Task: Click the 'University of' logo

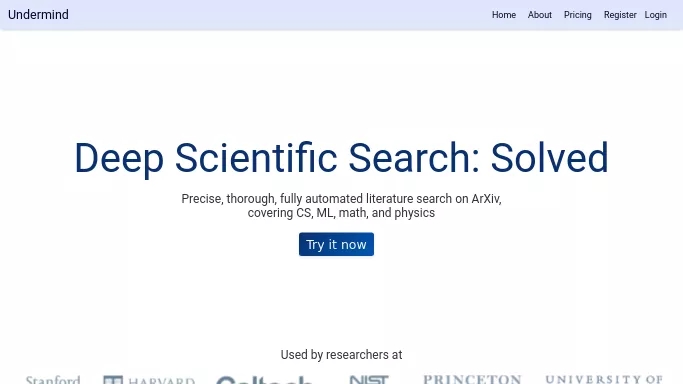Action: pos(604,379)
